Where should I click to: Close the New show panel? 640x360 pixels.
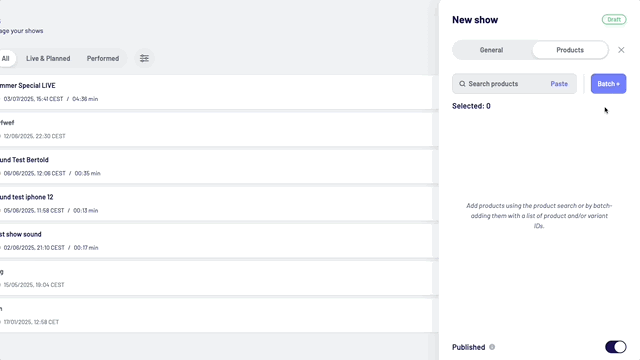click(x=621, y=50)
